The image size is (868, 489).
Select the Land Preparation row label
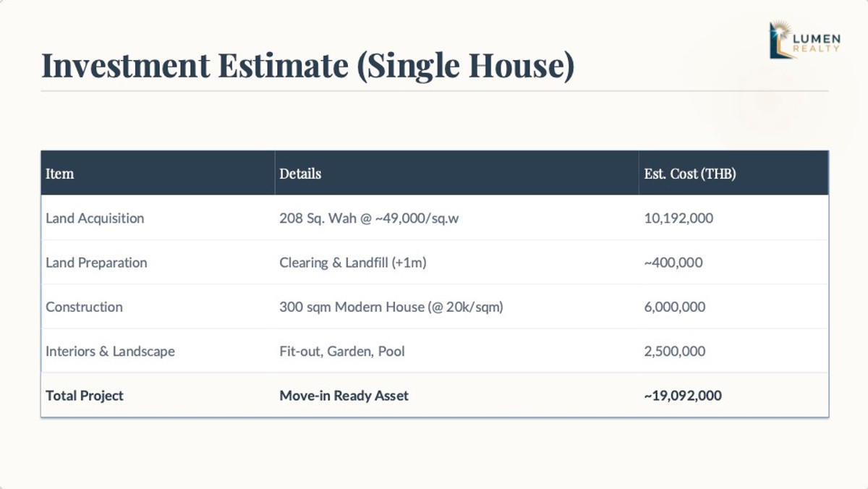[x=96, y=263]
